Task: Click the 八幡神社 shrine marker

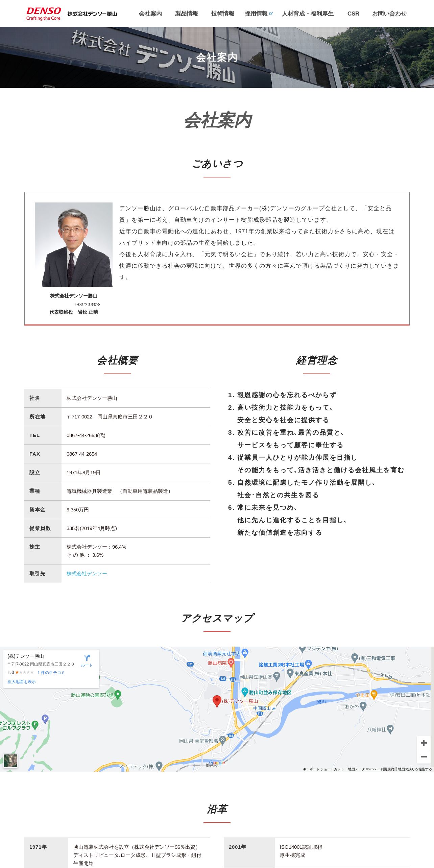Action: (x=390, y=729)
